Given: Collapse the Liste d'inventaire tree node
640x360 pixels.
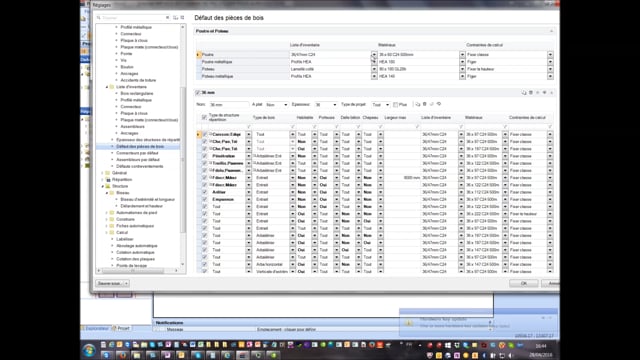Looking at the screenshot, I should [x=107, y=87].
